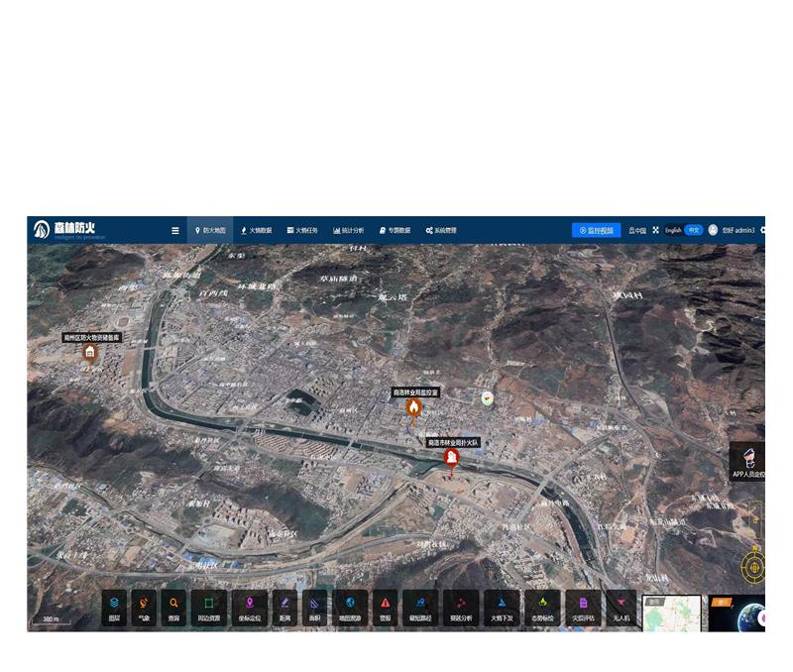Go to the 统计分析 statistics tab
The width and height of the screenshot is (793, 672).
click(x=349, y=231)
